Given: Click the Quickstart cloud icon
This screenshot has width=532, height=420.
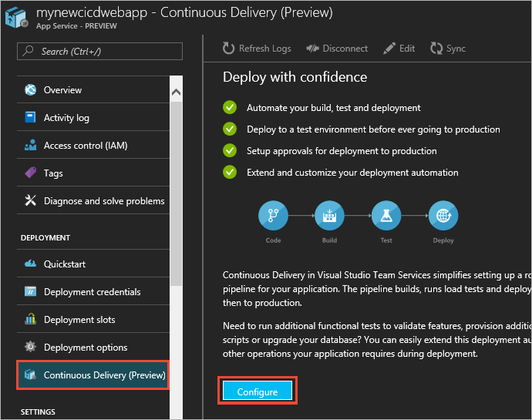Looking at the screenshot, I should [30, 264].
